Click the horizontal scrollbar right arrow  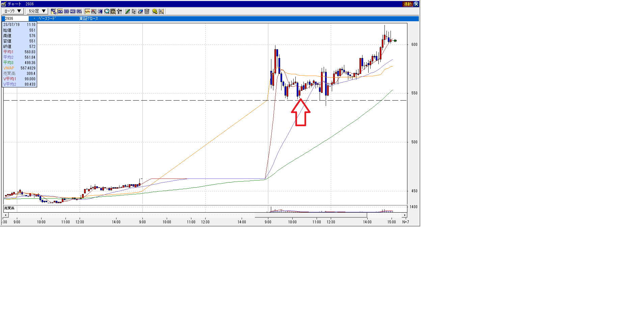tap(405, 215)
